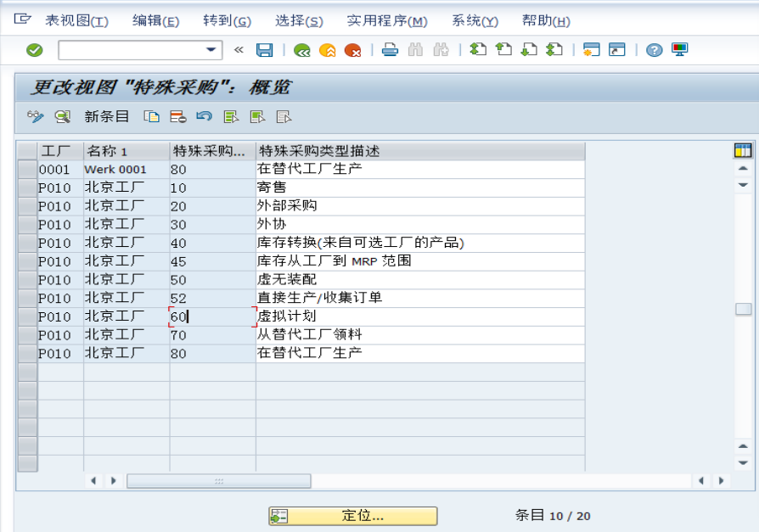The height and width of the screenshot is (532, 759).
Task: Open the 系统(Y) menu
Action: tap(475, 21)
